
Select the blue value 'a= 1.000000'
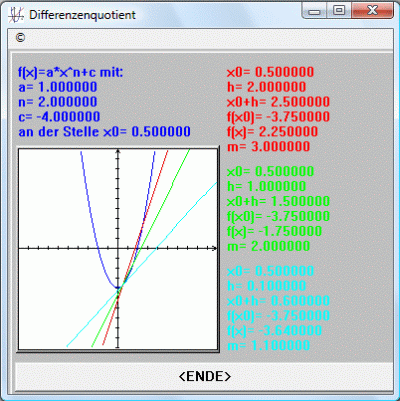(57, 87)
